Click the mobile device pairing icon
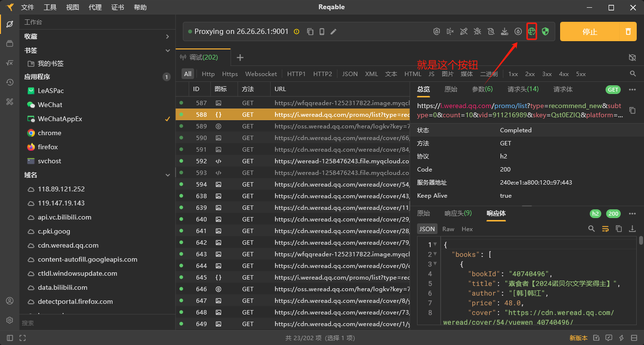 point(322,31)
